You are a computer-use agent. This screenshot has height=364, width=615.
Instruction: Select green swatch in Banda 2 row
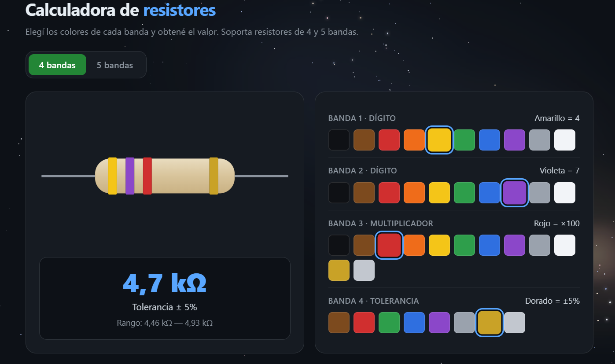pos(464,193)
